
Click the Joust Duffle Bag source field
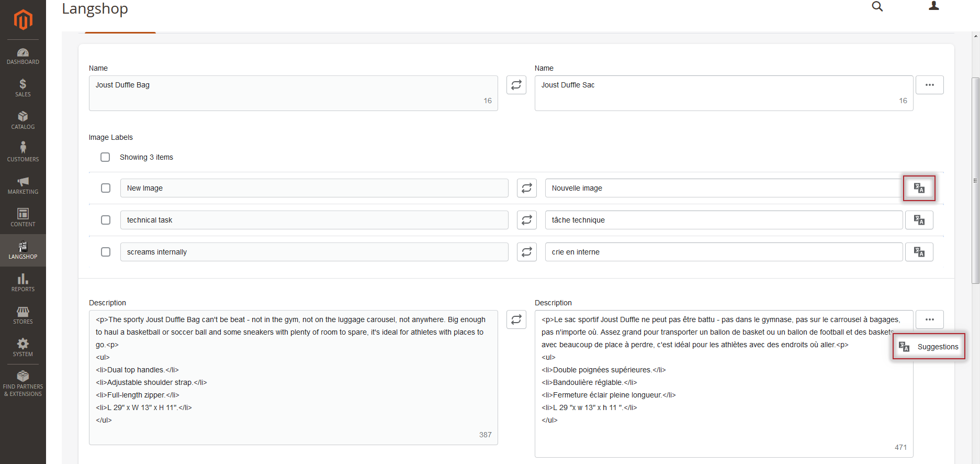point(293,93)
